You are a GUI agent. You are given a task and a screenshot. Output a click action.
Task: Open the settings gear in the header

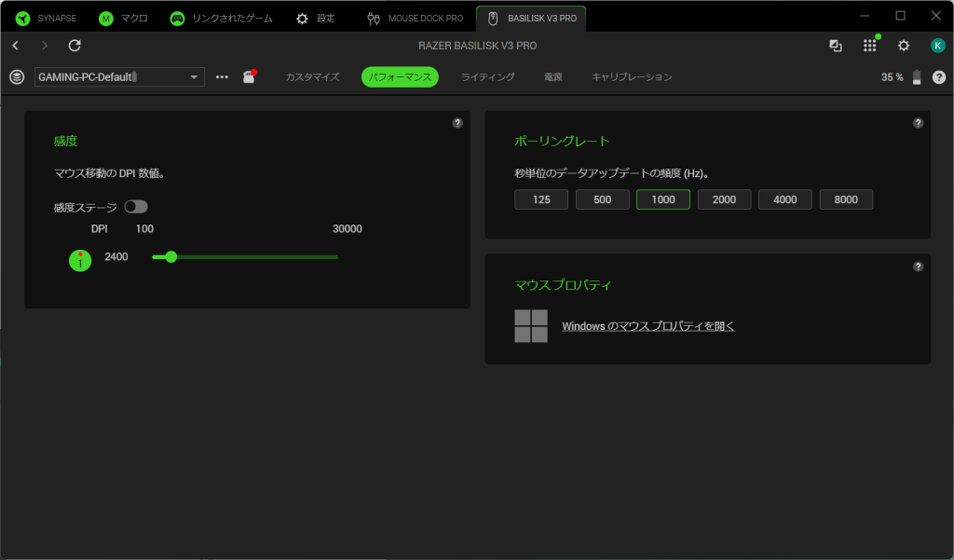[904, 46]
